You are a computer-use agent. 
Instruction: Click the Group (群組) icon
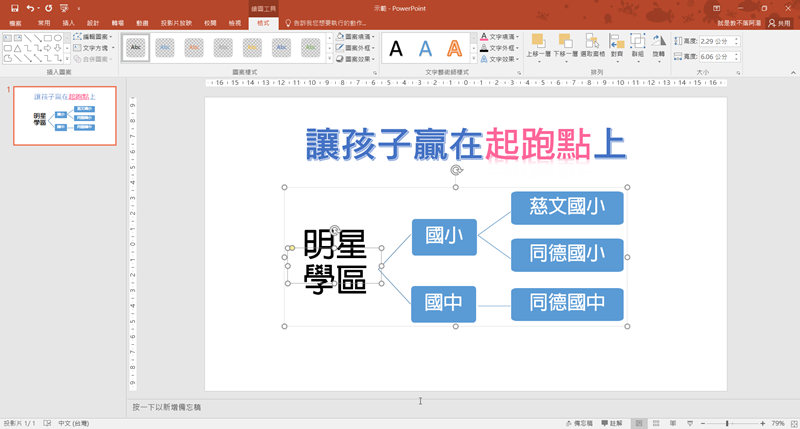coord(638,45)
